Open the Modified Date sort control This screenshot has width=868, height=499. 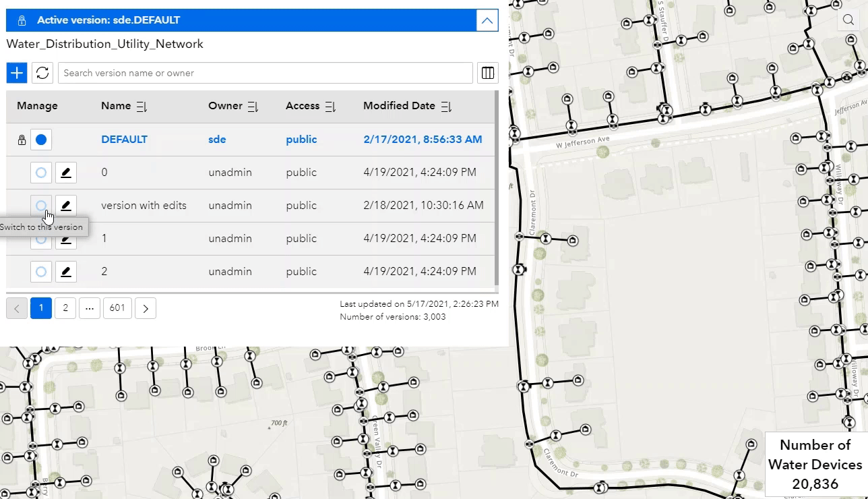[445, 106]
